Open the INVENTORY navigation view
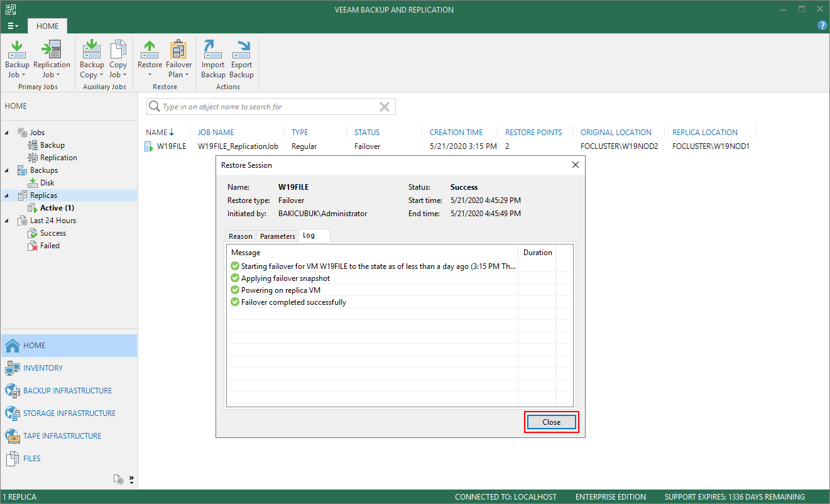The height and width of the screenshot is (504, 830). click(69, 368)
